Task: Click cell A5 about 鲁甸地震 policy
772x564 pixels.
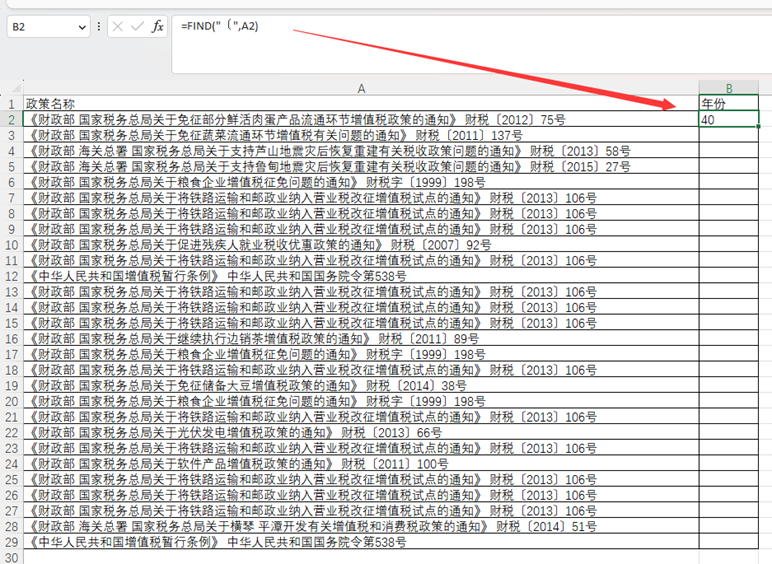Action: pos(361,167)
